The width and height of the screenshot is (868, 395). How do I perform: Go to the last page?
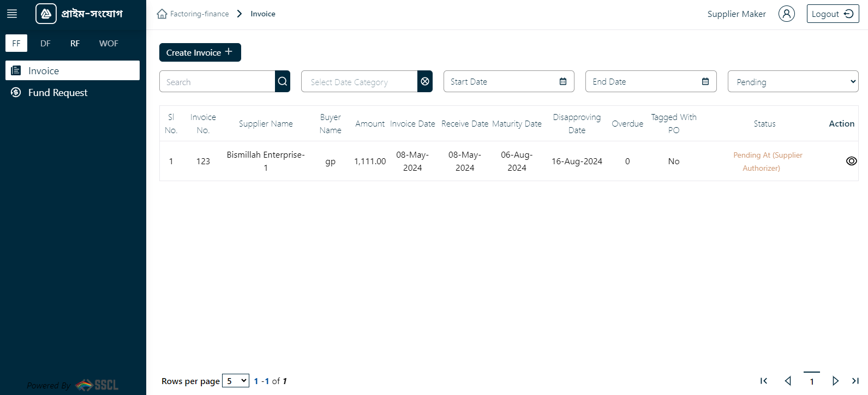855,381
